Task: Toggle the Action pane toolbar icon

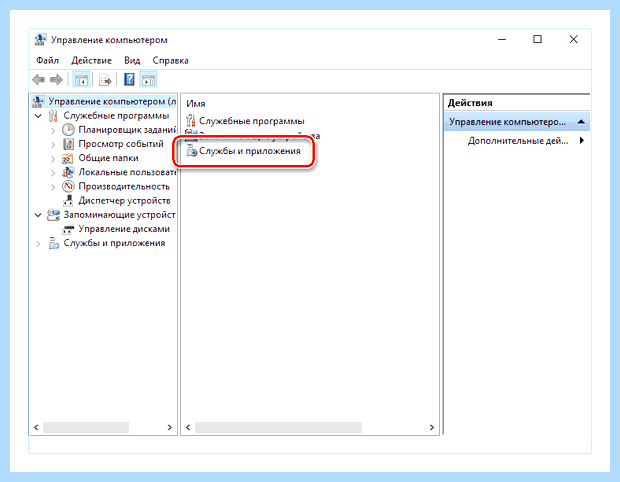Action: coord(149,80)
